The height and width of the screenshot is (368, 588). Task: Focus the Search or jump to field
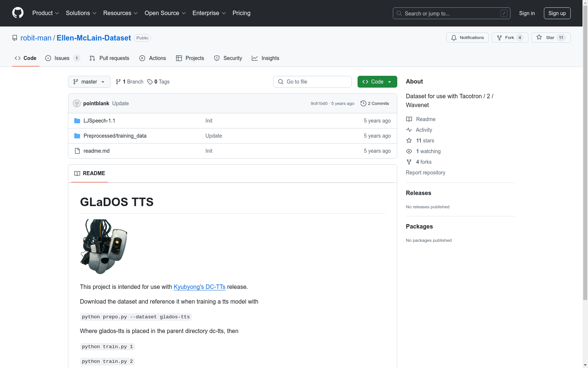point(452,13)
